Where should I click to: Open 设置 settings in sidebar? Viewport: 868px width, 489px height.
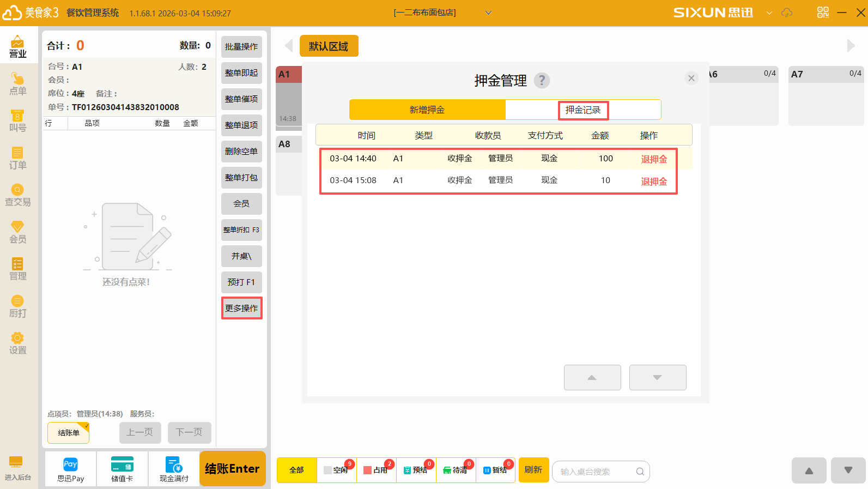(17, 343)
